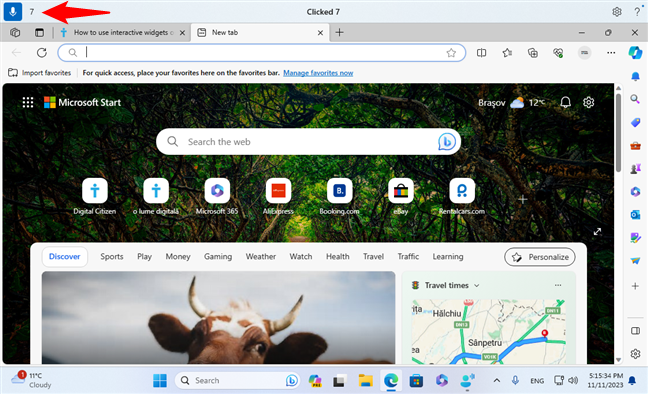Select the Learning feed tab
Image resolution: width=648 pixels, height=394 pixels.
[448, 257]
